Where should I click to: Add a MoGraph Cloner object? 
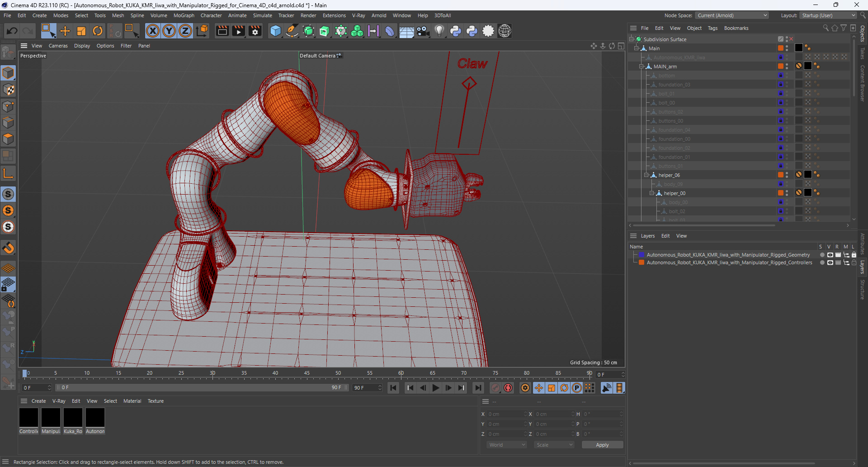(x=357, y=31)
